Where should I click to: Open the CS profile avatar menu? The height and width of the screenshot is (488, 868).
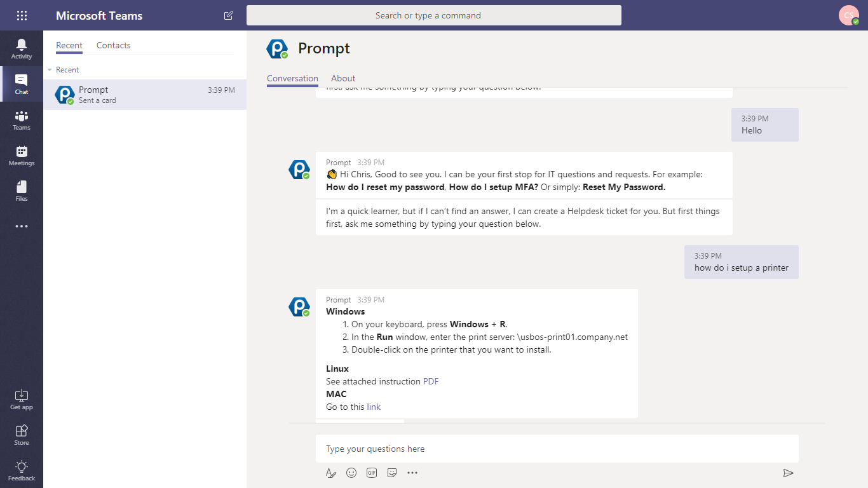click(849, 15)
